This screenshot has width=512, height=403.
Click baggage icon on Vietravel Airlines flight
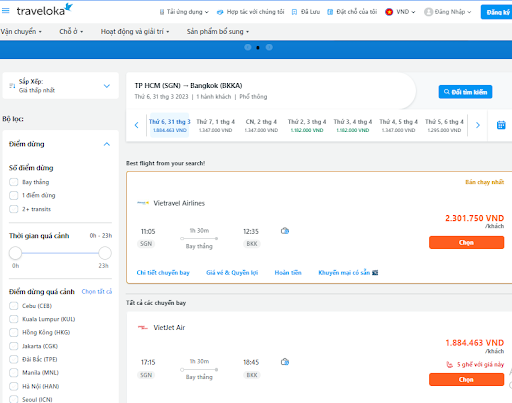(x=285, y=231)
